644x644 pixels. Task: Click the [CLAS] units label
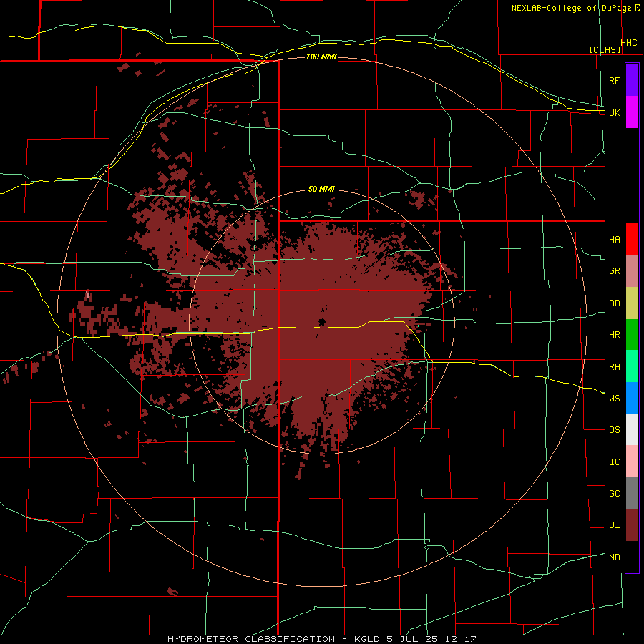click(605, 49)
